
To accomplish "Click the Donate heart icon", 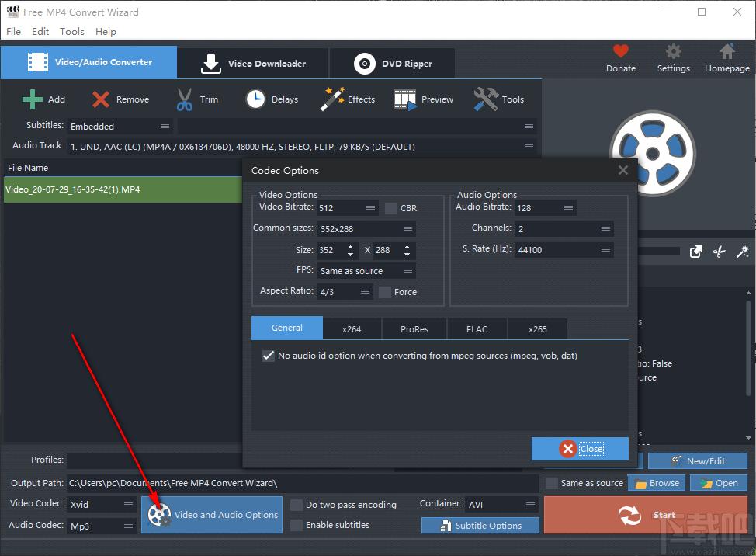I will (620, 51).
